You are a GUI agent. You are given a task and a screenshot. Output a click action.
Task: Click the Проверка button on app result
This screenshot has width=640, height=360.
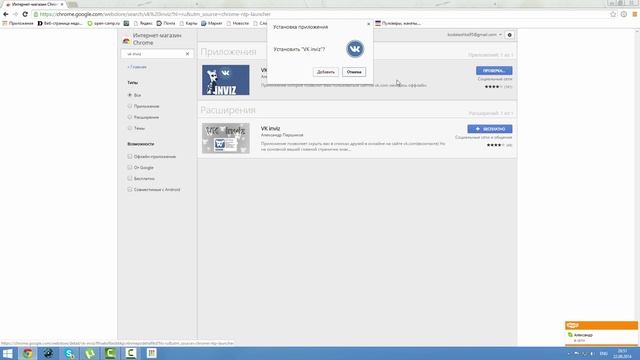click(x=494, y=71)
